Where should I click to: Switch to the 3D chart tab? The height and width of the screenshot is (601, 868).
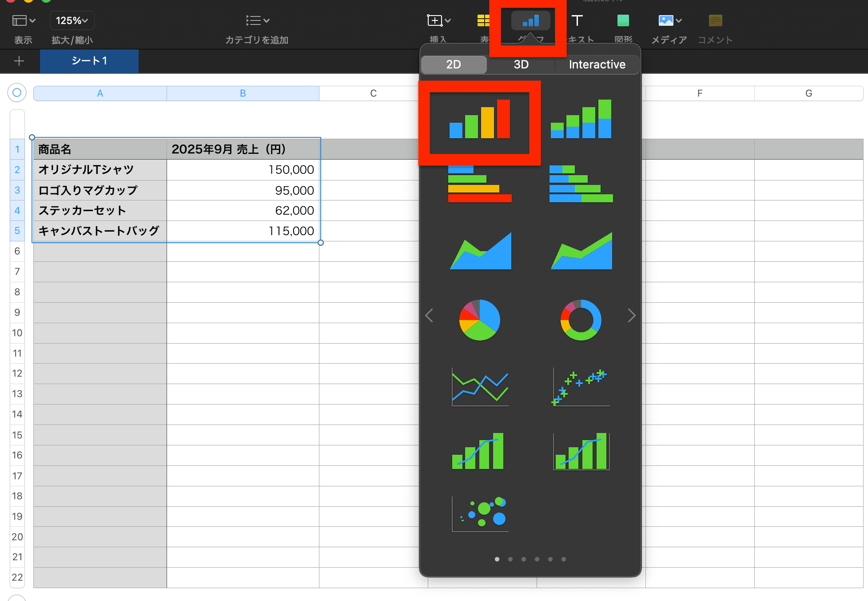pyautogui.click(x=521, y=64)
